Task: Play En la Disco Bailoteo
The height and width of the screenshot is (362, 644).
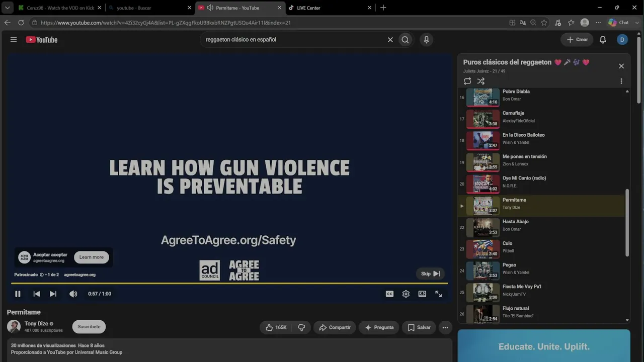Action: click(541, 140)
